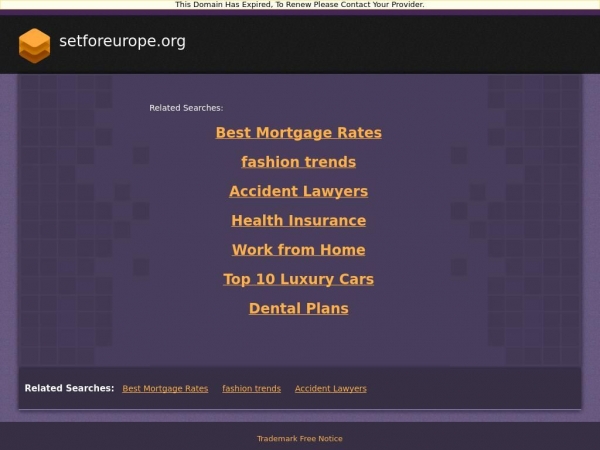Open the large fashion trends link
This screenshot has height=450, width=600.
click(x=298, y=162)
